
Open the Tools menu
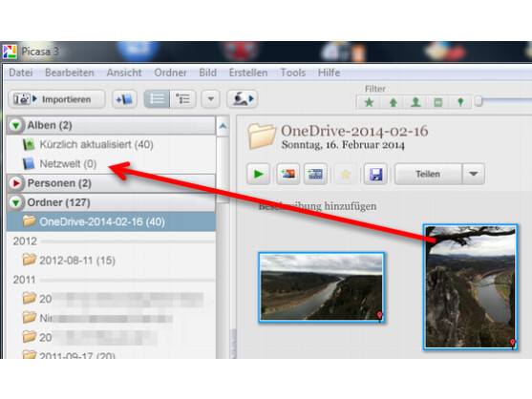[x=292, y=73]
